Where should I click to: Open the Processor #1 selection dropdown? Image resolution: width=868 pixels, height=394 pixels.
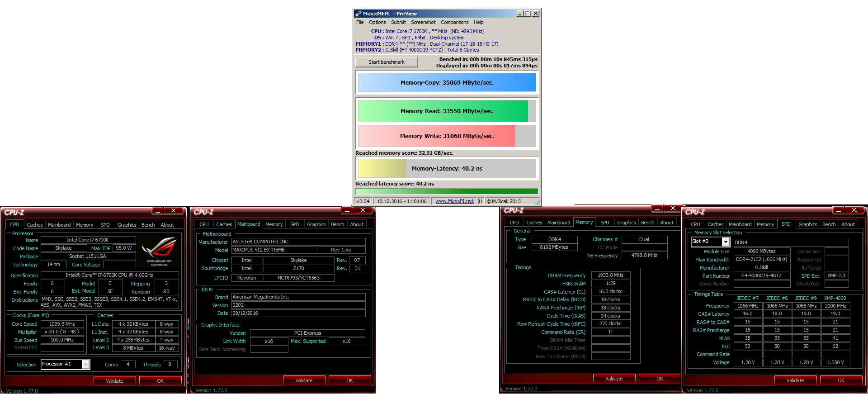click(x=85, y=365)
